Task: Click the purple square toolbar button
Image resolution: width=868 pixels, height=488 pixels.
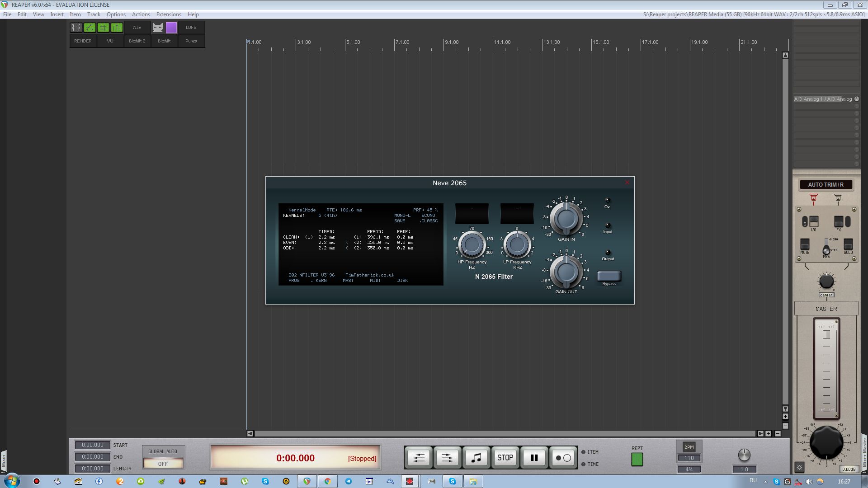Action: (x=171, y=28)
